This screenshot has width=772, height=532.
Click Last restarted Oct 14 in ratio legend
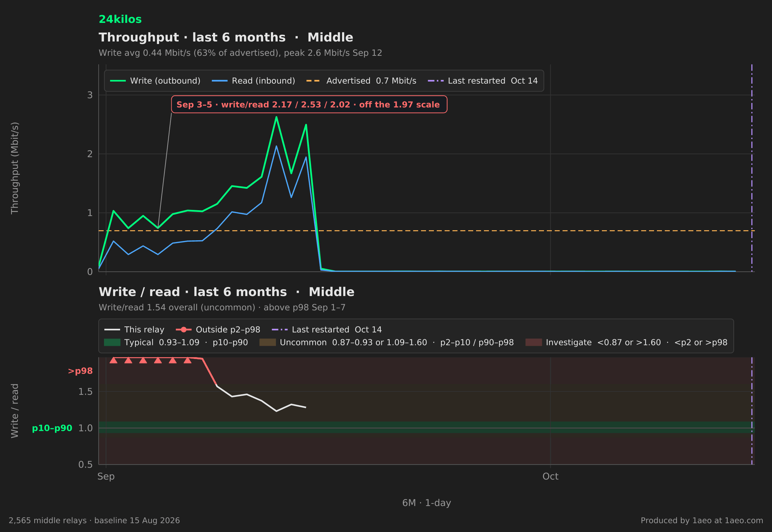coord(327,330)
